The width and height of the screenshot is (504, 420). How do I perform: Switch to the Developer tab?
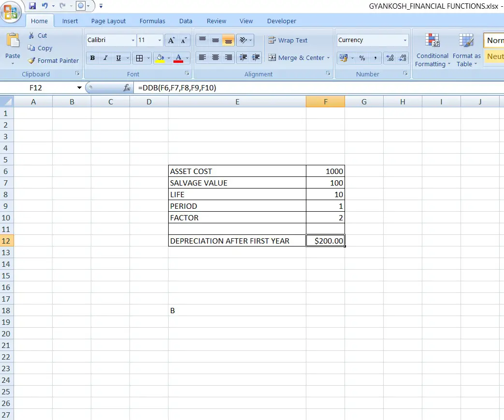click(x=282, y=21)
